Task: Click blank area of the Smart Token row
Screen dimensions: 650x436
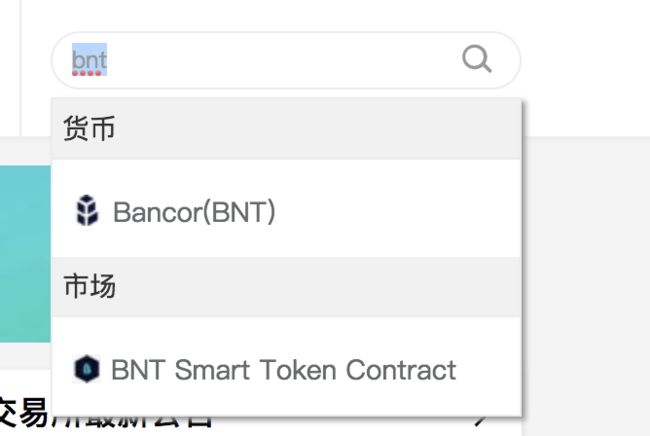Action: point(489,369)
